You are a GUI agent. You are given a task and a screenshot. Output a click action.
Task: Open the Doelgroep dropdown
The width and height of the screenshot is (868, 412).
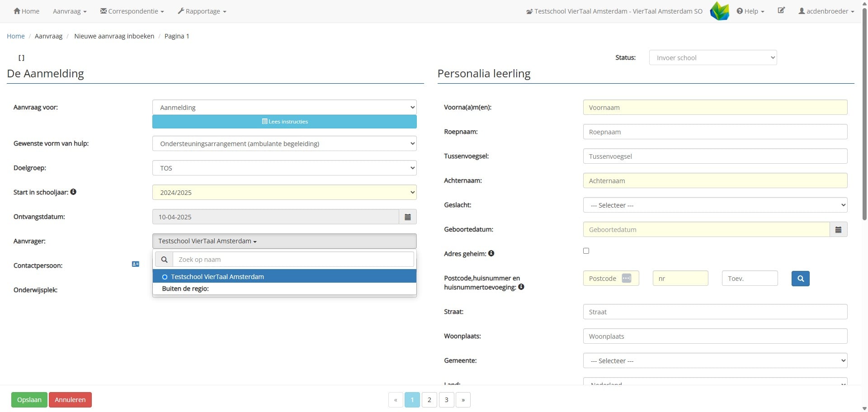[284, 168]
